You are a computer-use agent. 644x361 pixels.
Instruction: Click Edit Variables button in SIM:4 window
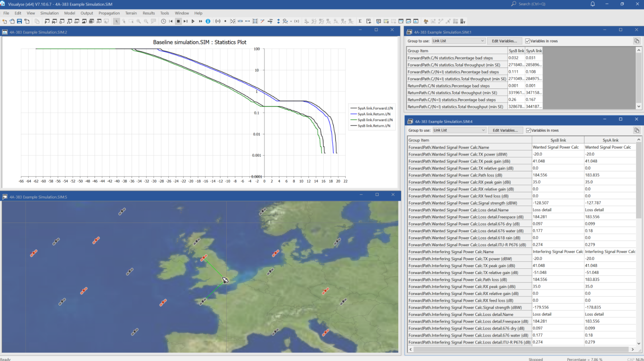[x=505, y=130]
